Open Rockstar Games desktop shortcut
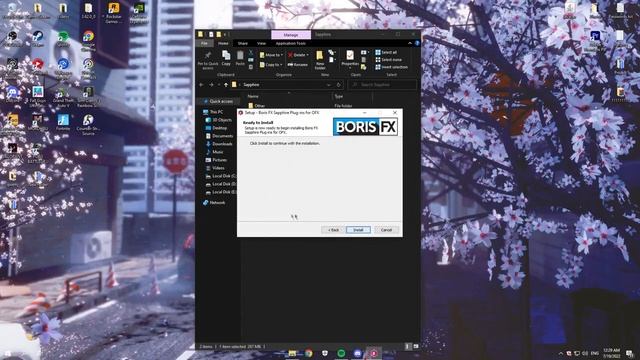The width and height of the screenshot is (640, 360). 113,12
